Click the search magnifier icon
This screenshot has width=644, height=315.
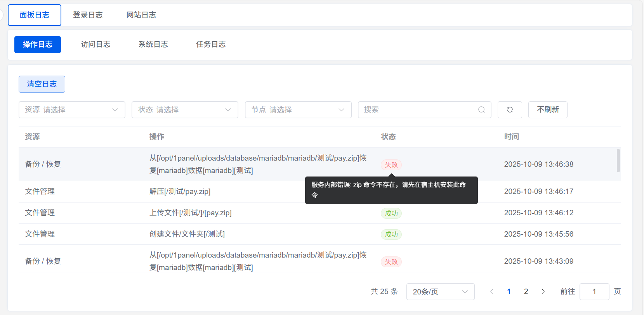click(481, 110)
